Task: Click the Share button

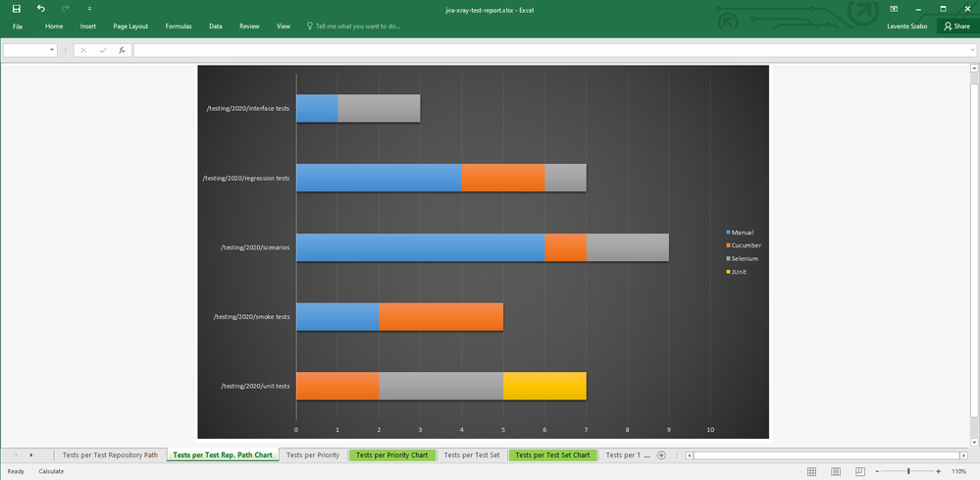Action: coord(957,27)
